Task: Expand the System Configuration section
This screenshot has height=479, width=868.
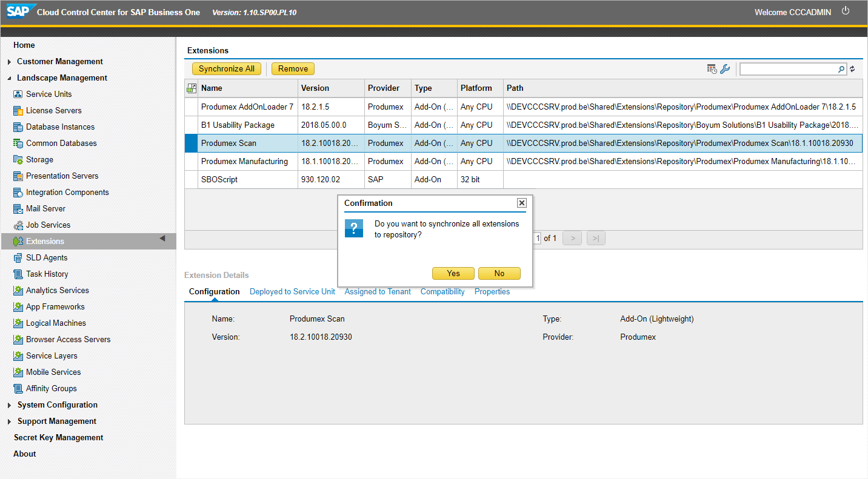Action: click(x=9, y=405)
